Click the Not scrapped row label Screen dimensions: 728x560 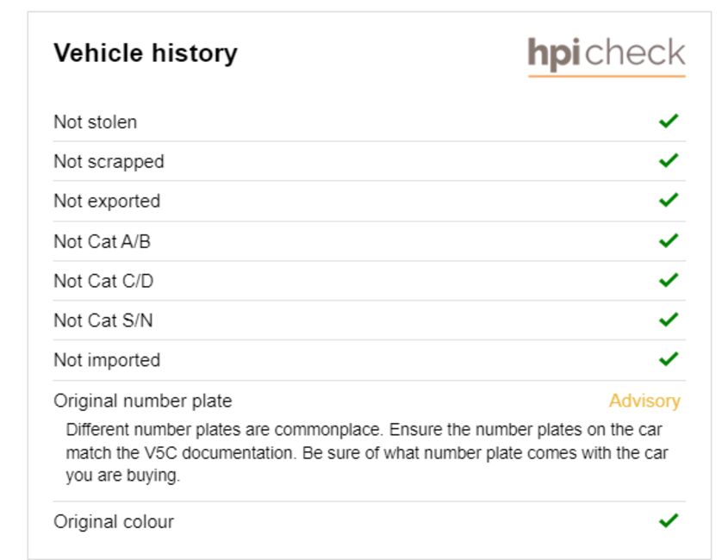pyautogui.click(x=109, y=162)
